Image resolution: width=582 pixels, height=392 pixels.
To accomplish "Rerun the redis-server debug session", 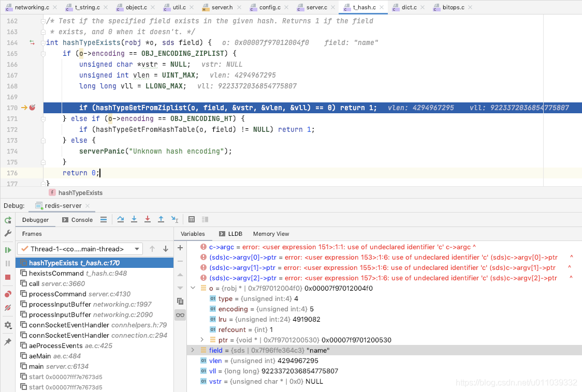I will tap(8, 220).
